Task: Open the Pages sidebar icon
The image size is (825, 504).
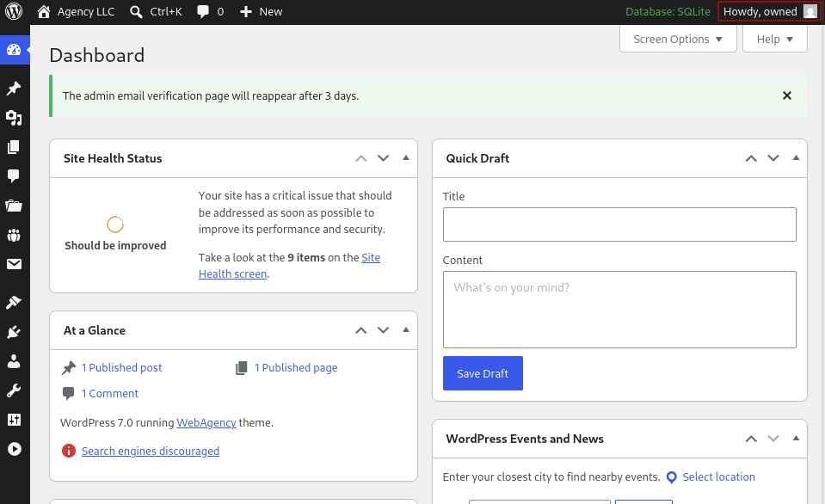Action: coord(14,147)
